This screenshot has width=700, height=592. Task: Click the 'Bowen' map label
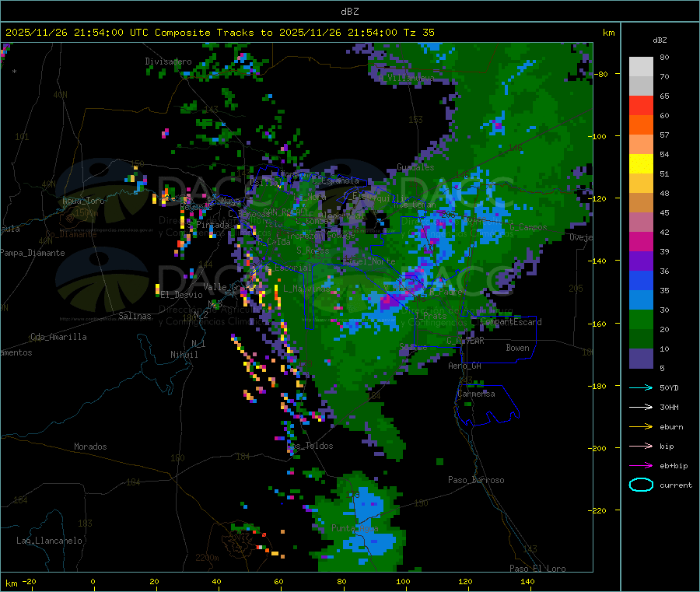(x=517, y=348)
